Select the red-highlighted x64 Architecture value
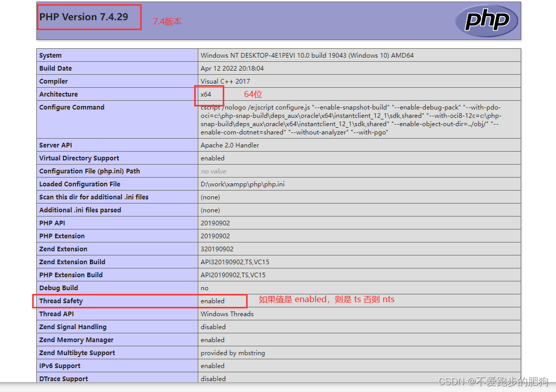556x392 pixels. coord(207,95)
